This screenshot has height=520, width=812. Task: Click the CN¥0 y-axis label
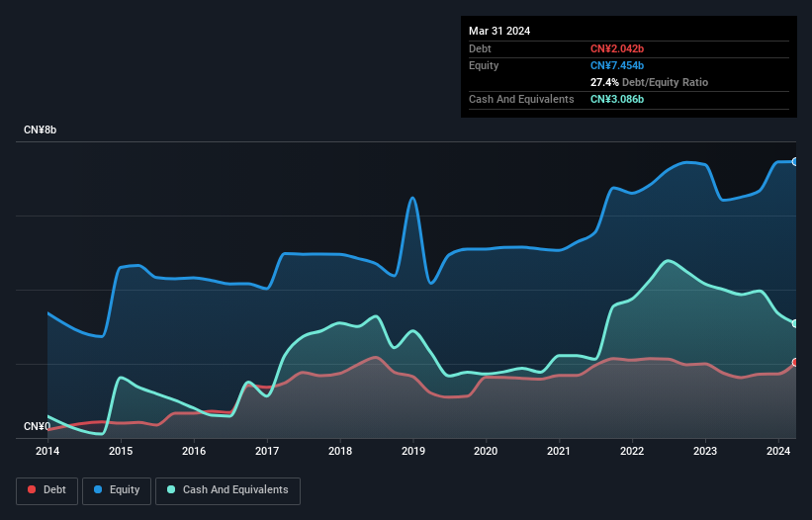tap(37, 426)
